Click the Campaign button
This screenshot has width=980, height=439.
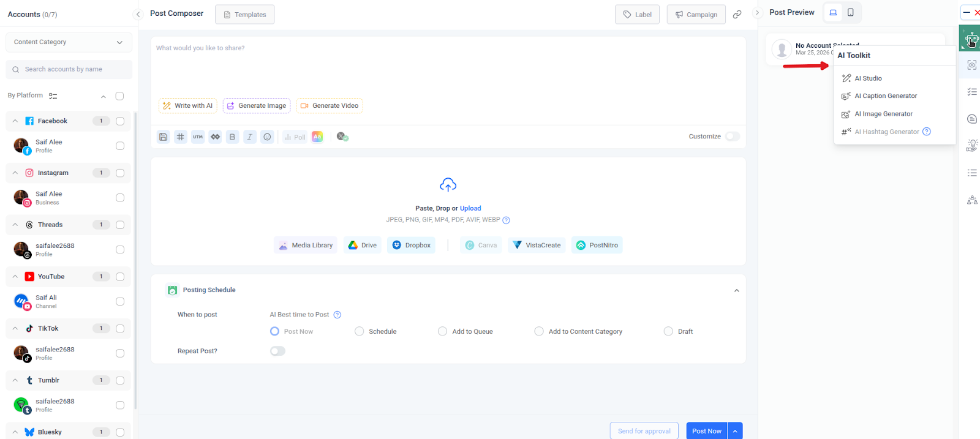click(696, 14)
